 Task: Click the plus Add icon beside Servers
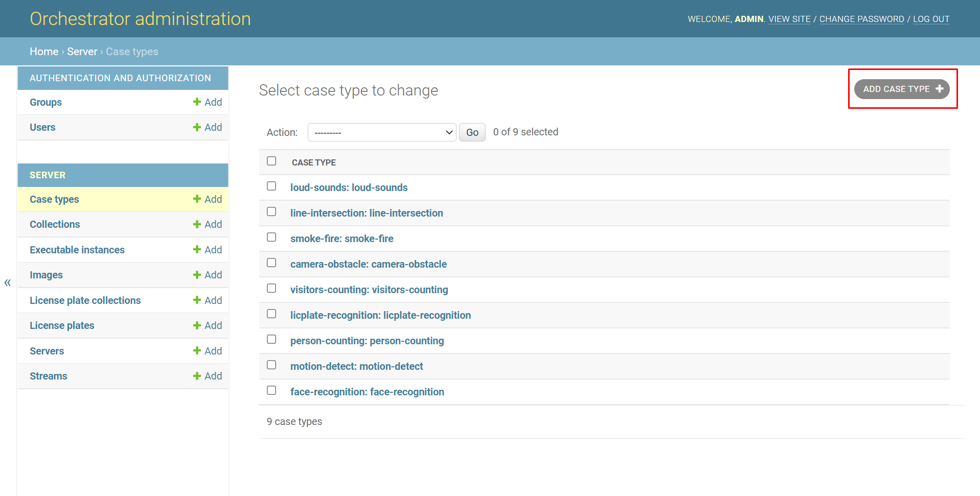coord(197,351)
